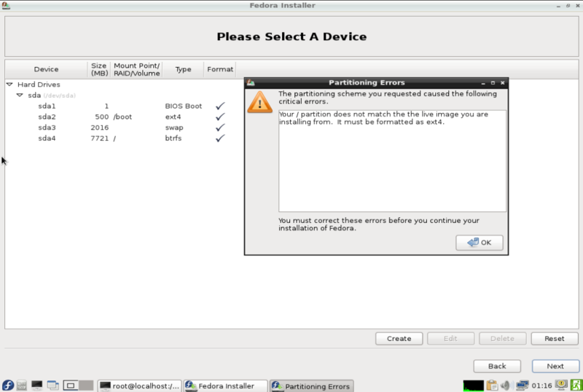Click the Partitioning Errors dialog window icon
The image size is (583, 392).
(251, 82)
